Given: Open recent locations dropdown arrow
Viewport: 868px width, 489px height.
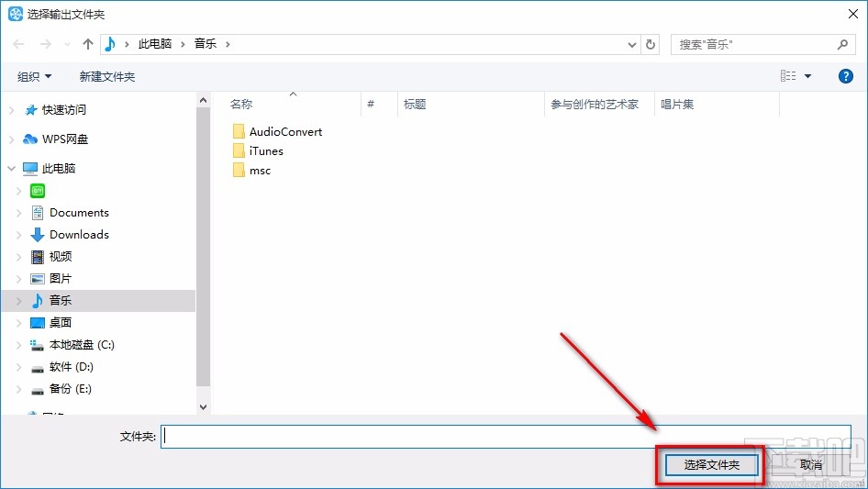Looking at the screenshot, I should (67, 44).
